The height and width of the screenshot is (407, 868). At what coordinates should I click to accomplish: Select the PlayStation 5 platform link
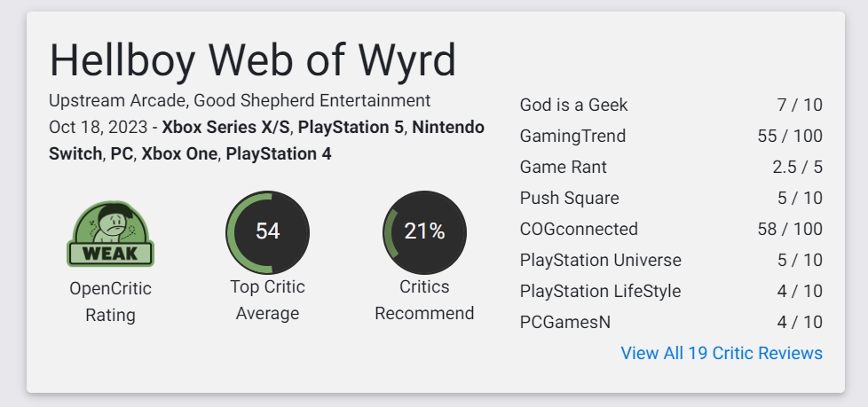click(x=351, y=127)
